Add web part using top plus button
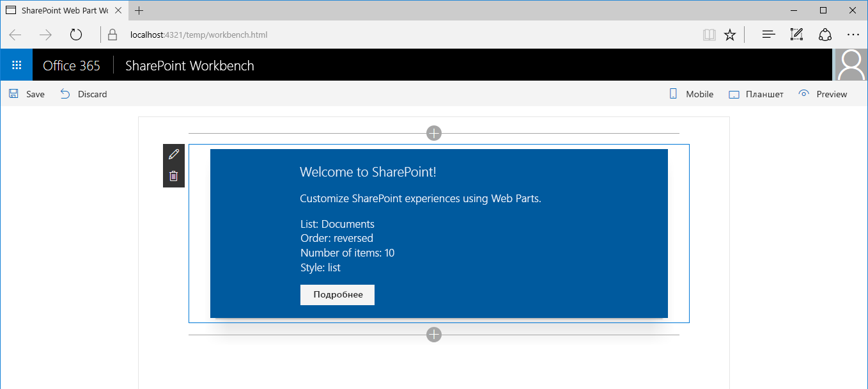This screenshot has width=868, height=389. pyautogui.click(x=434, y=133)
